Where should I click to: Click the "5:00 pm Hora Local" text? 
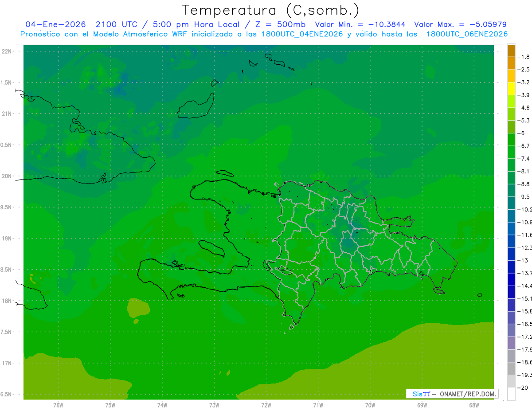click(x=196, y=24)
